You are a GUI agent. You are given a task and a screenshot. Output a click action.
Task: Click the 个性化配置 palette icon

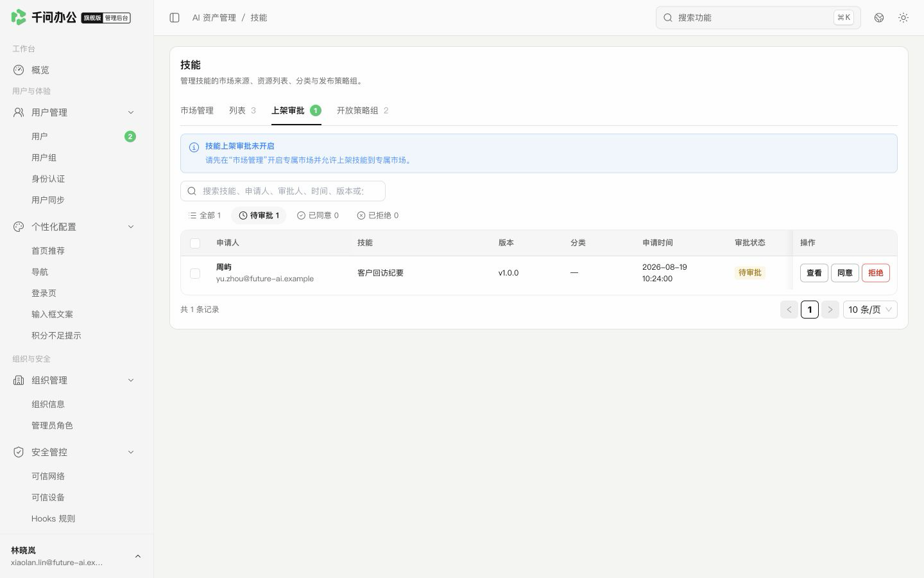(x=19, y=227)
